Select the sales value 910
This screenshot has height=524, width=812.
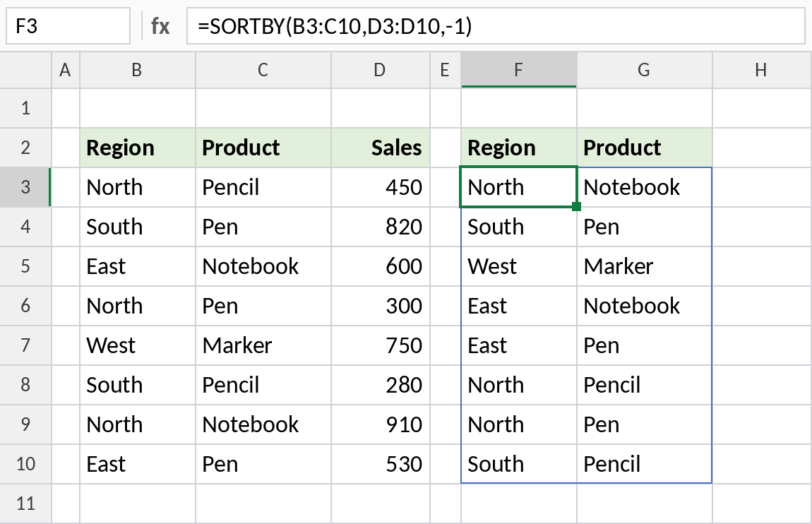point(381,424)
